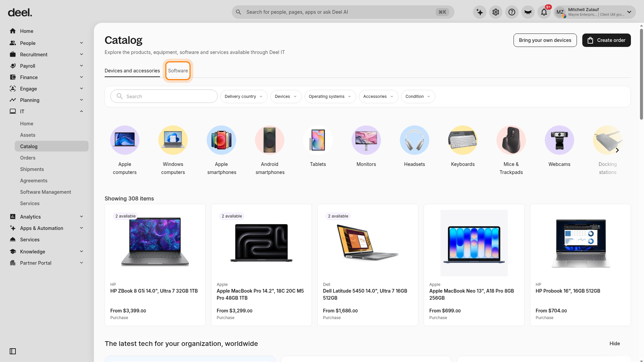Click the Engage icon
Viewport: 644px width, 362px height.
13,88
